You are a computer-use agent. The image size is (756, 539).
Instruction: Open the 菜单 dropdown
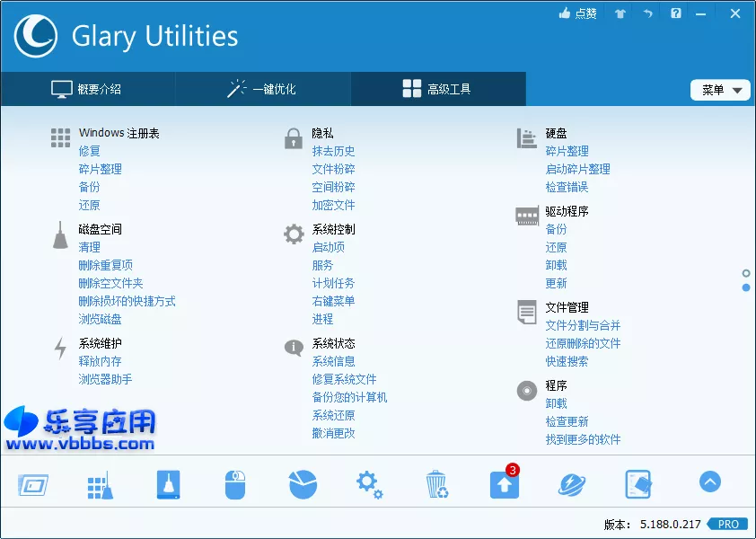point(720,90)
